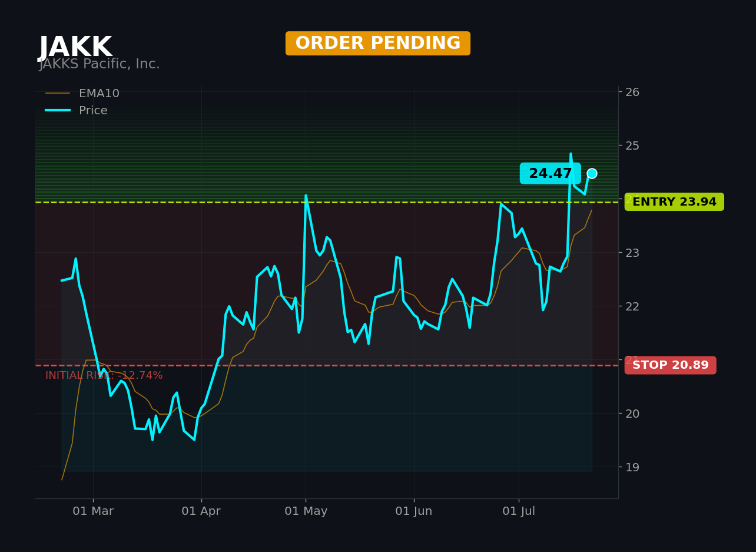The width and height of the screenshot is (756, 552).
Task: Click the STOP 20.89 price label
Action: pyautogui.click(x=671, y=365)
